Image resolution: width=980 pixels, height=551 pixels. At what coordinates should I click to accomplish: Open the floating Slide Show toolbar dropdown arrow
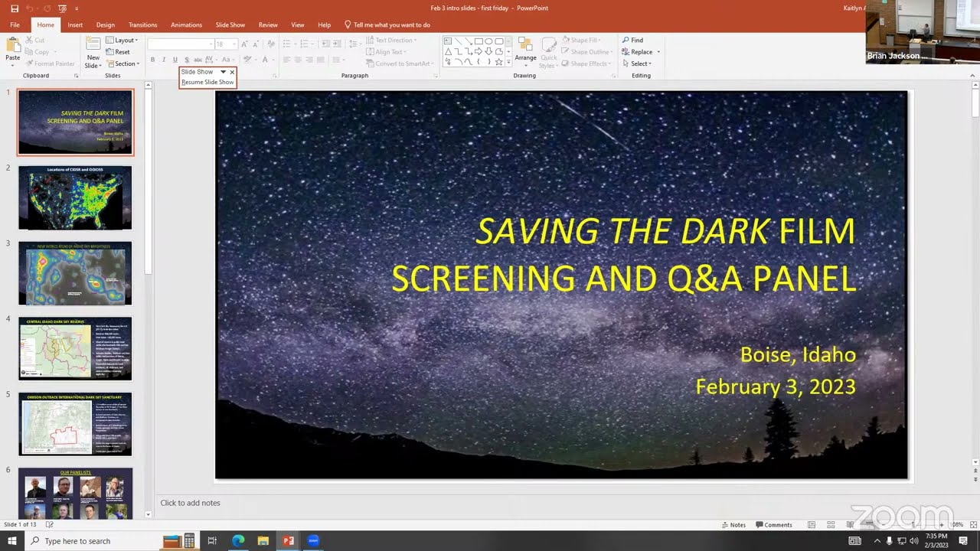[223, 72]
